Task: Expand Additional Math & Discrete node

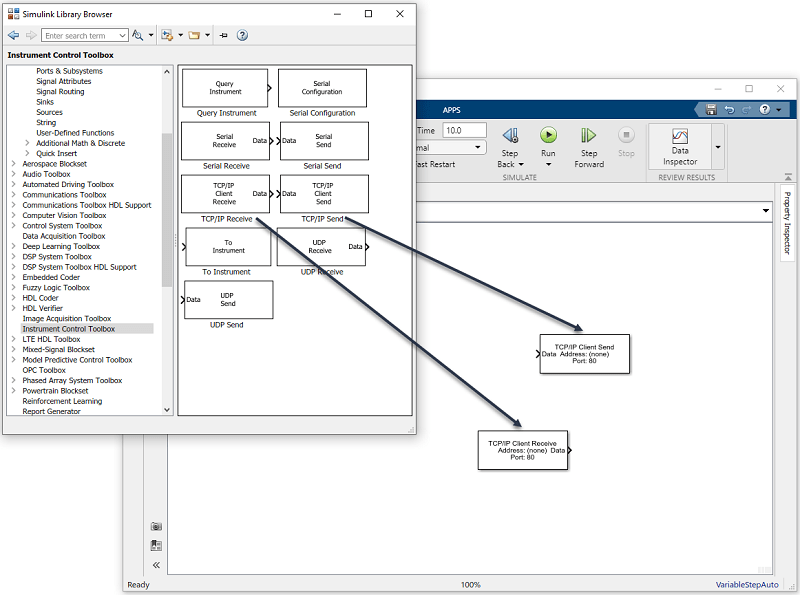Action: click(x=28, y=143)
